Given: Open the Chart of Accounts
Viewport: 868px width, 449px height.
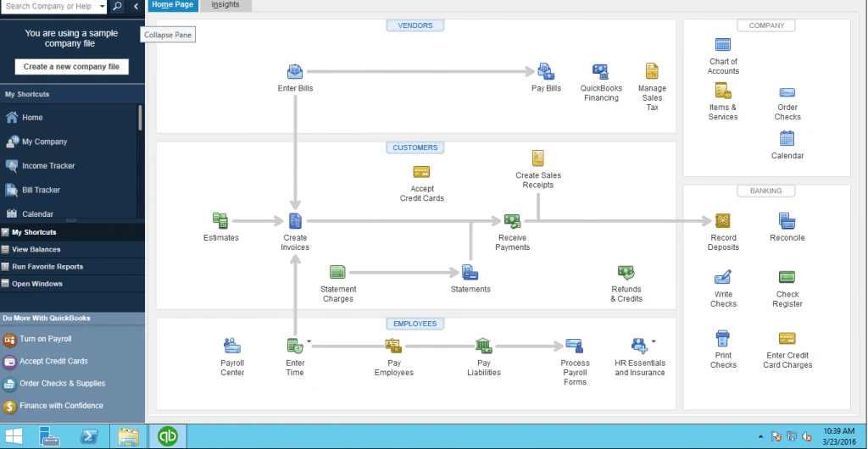Looking at the screenshot, I should [723, 46].
